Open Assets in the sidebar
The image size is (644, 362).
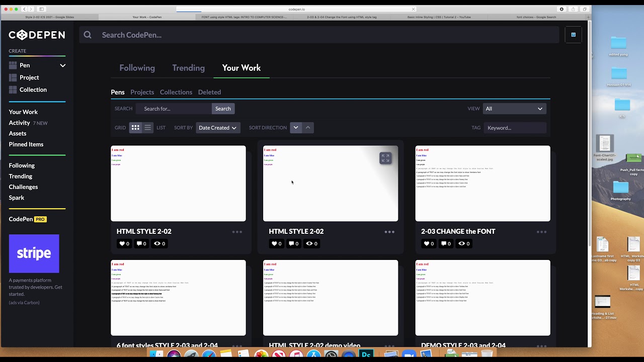coord(18,133)
